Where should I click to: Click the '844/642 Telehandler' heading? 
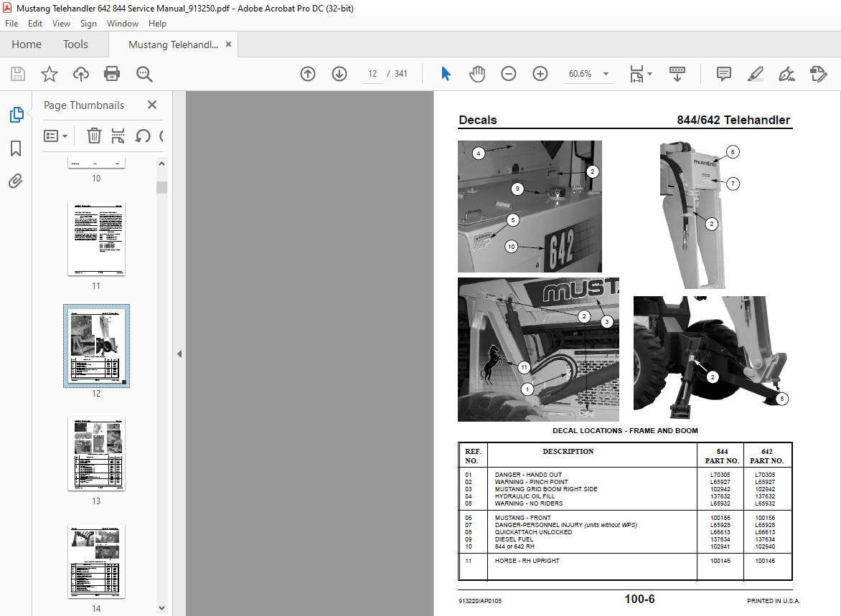pyautogui.click(x=733, y=120)
